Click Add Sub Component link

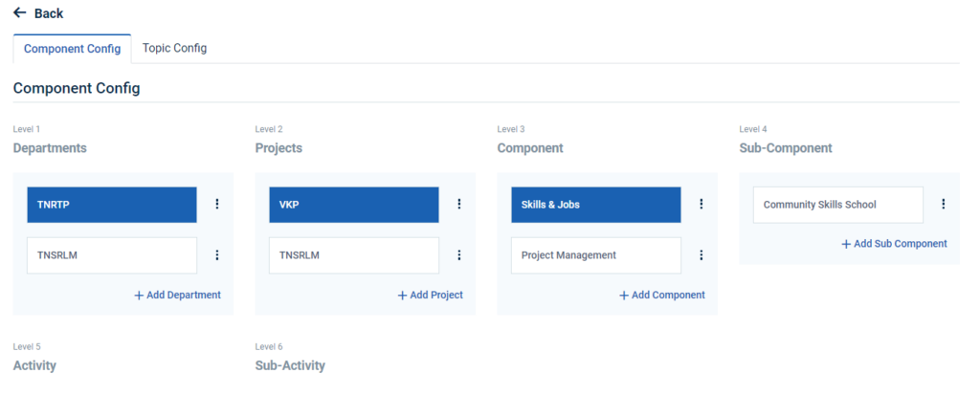[x=894, y=244]
